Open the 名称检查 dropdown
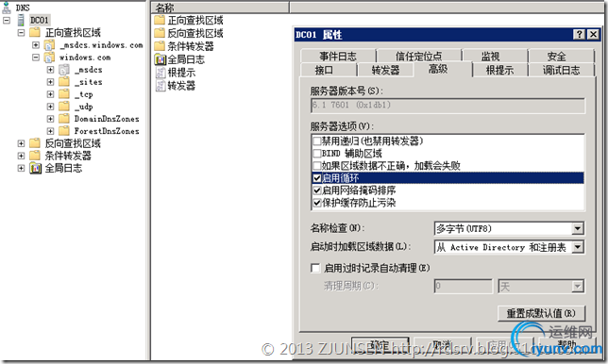 578,228
